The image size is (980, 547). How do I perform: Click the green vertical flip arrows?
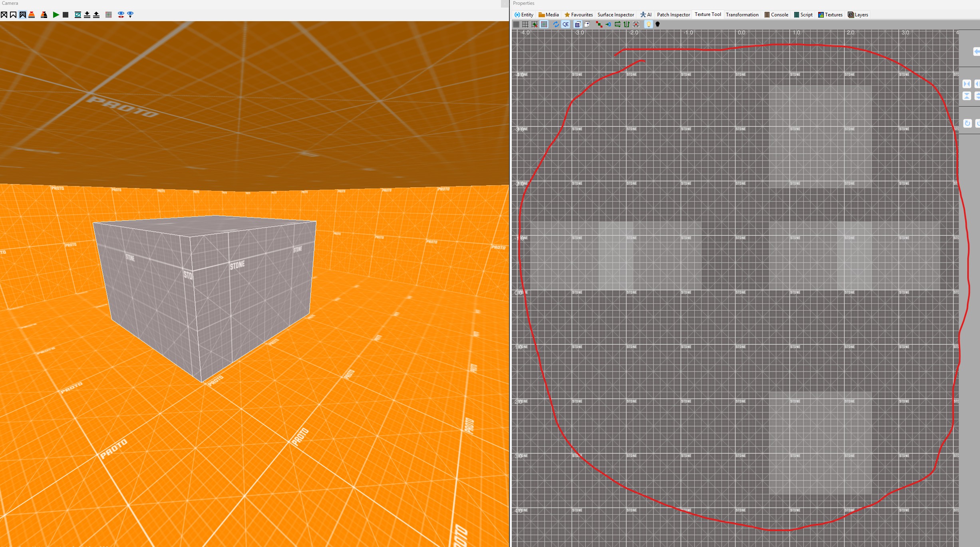pyautogui.click(x=626, y=24)
